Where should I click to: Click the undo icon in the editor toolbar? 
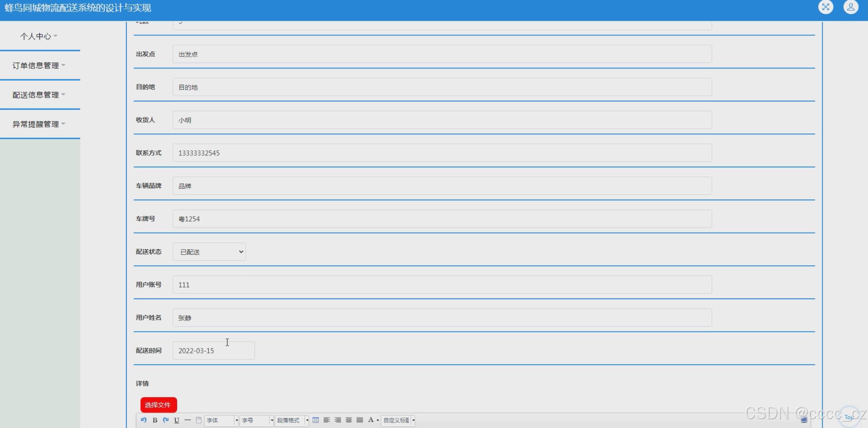point(144,420)
